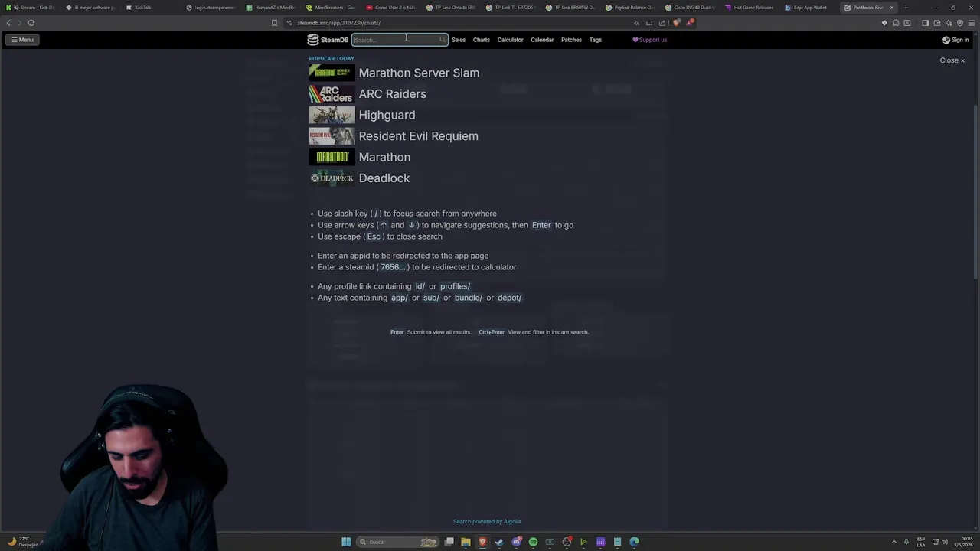Click Sign in with Steam
Image resolution: width=980 pixels, height=551 pixels.
955,40
